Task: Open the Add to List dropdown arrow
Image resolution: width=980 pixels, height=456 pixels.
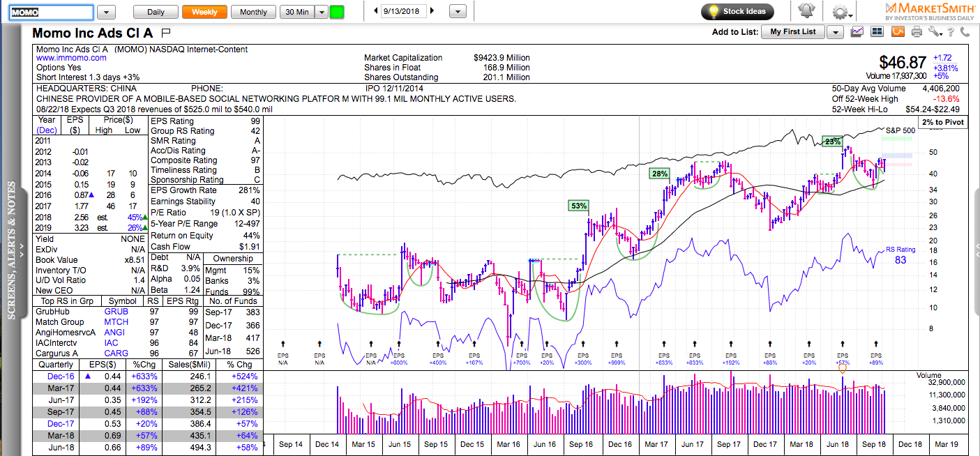Action: (836, 32)
